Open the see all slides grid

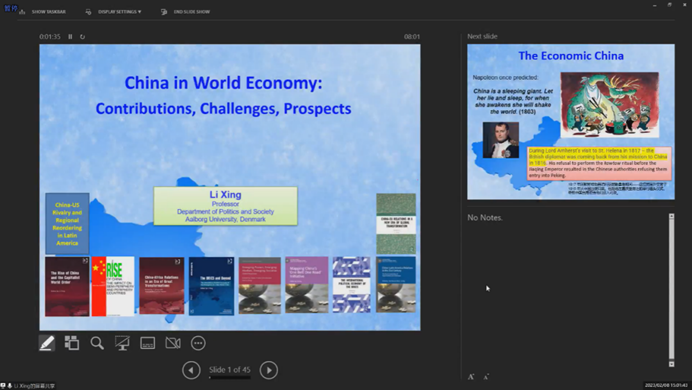point(71,343)
